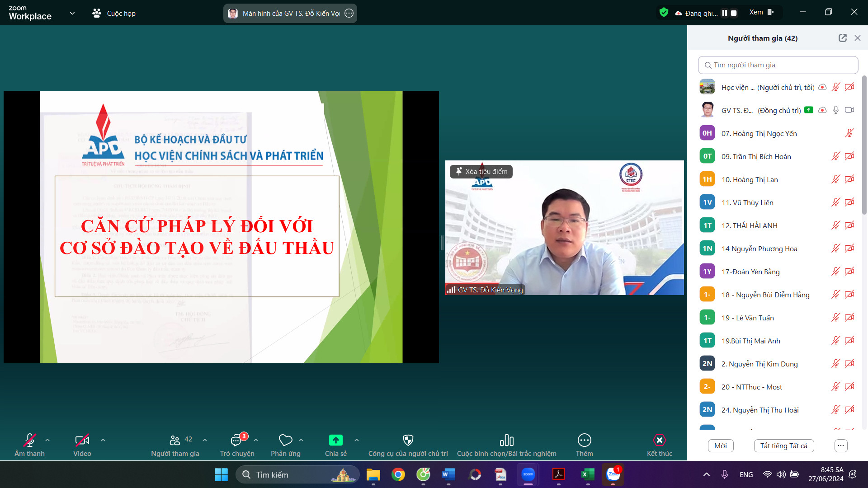
Task: Click the encryption green shield icon
Action: (x=664, y=13)
